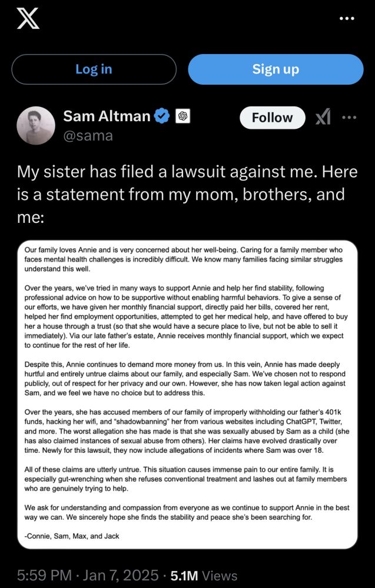The height and width of the screenshot is (588, 375).
Task: Open the attached family statement image
Action: tap(187, 394)
